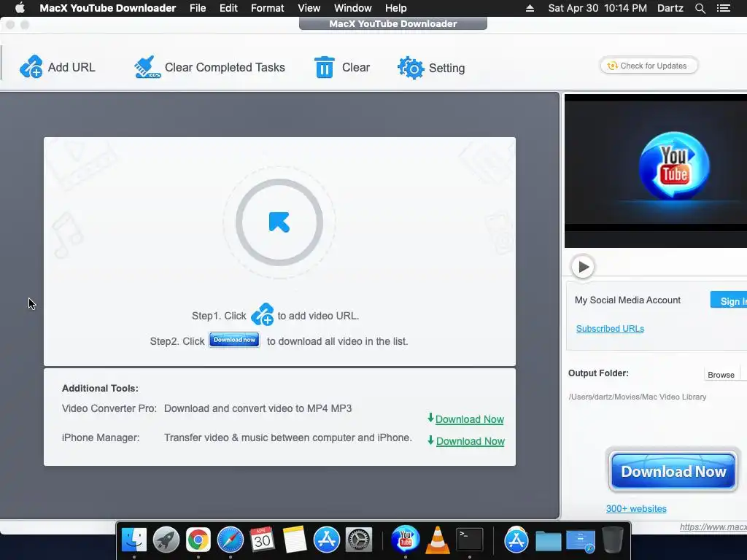Open Finder from the dock
The width and height of the screenshot is (747, 560).
tap(134, 540)
